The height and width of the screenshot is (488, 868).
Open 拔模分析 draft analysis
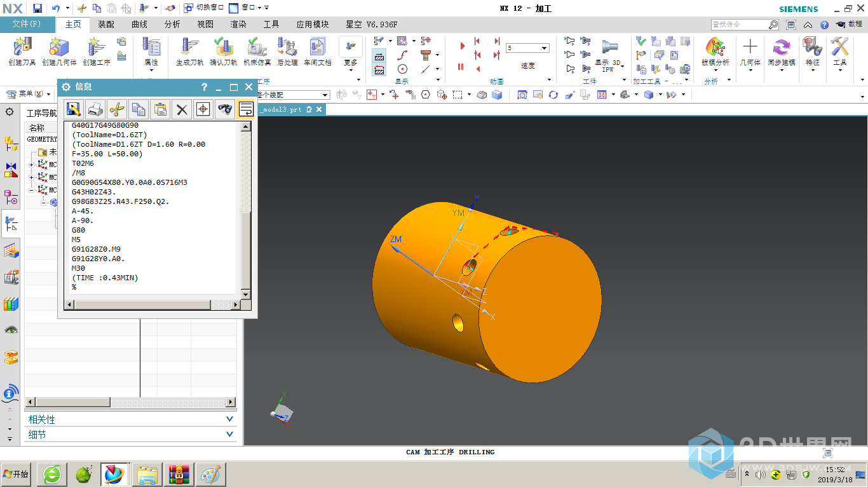point(715,52)
